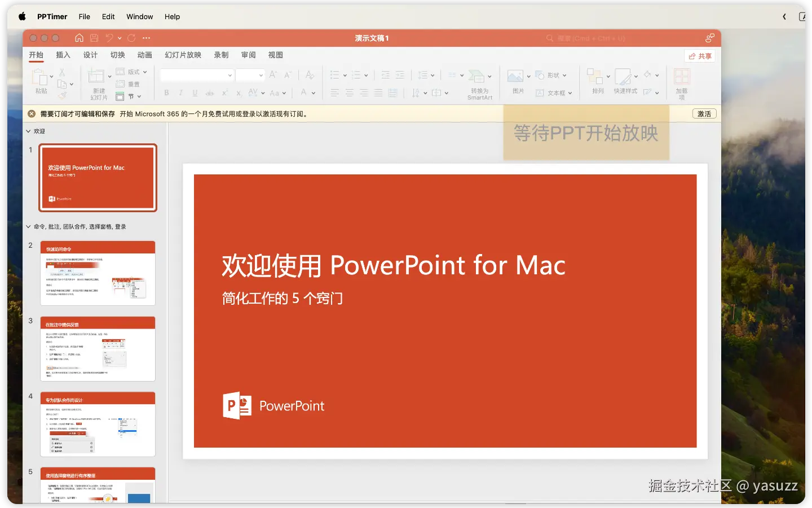The image size is (812, 508).
Task: Click the 激活 activate button
Action: [704, 113]
